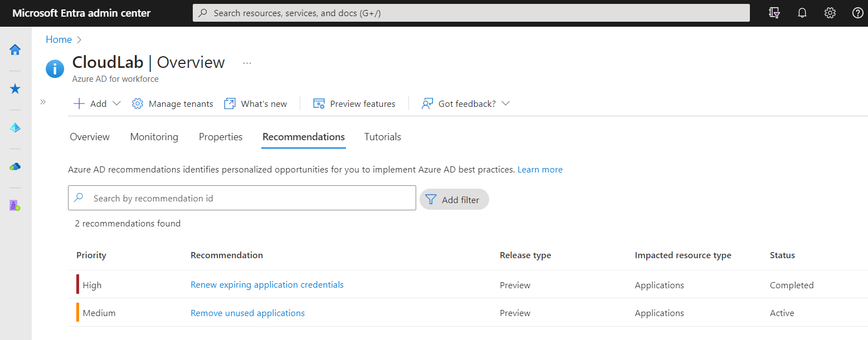Screen dimensions: 868x340
Task: Open the portal settings filter icon in header
Action: (x=774, y=13)
